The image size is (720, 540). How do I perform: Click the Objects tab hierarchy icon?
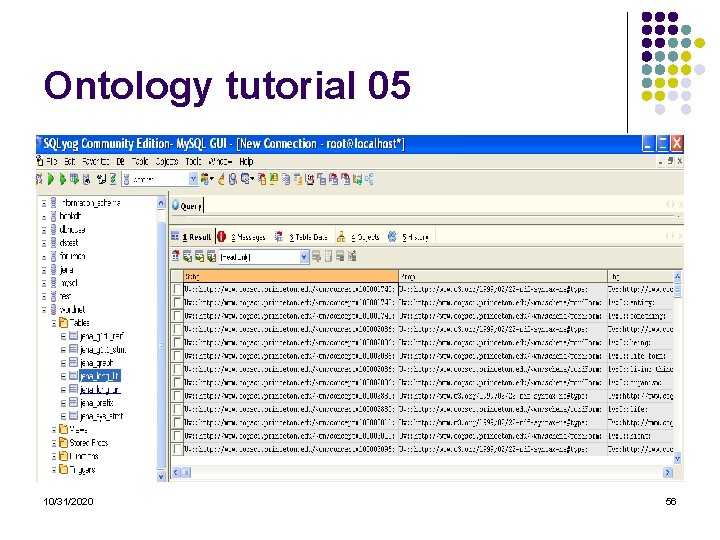tap(341, 236)
